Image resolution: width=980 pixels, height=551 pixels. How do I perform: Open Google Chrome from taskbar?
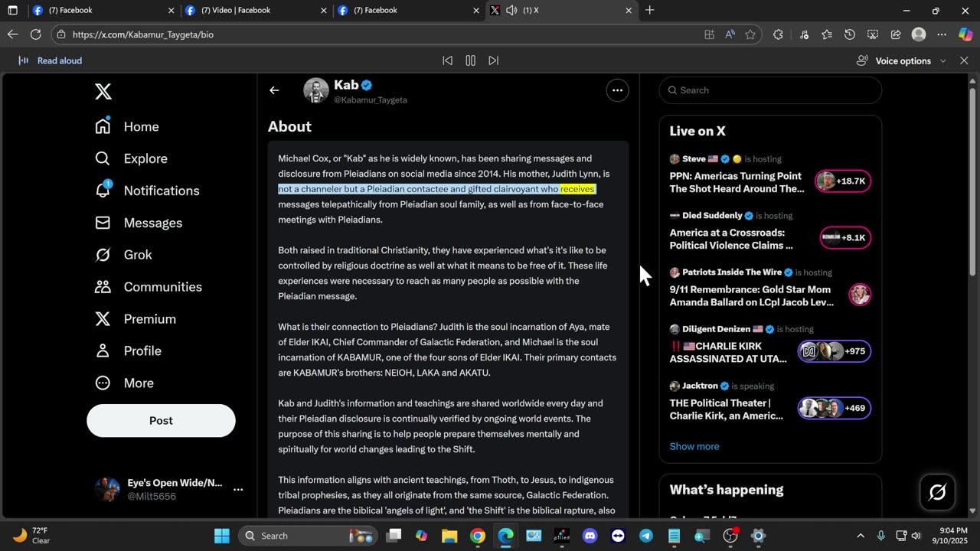click(x=478, y=536)
